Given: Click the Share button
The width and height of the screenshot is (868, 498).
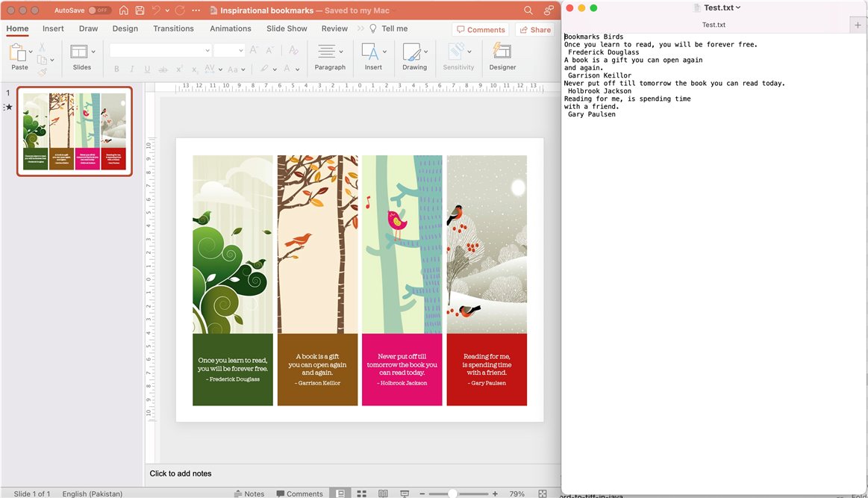Looking at the screenshot, I should pyautogui.click(x=534, y=29).
